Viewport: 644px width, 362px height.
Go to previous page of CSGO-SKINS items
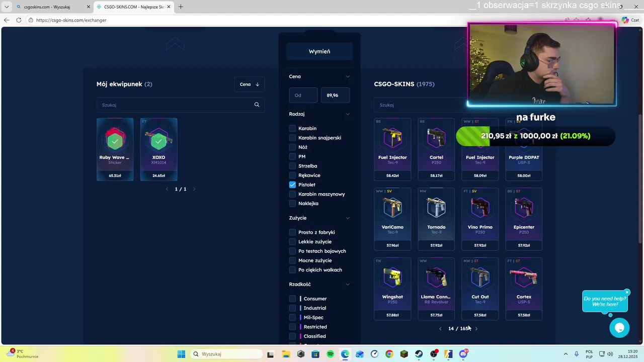click(x=440, y=328)
